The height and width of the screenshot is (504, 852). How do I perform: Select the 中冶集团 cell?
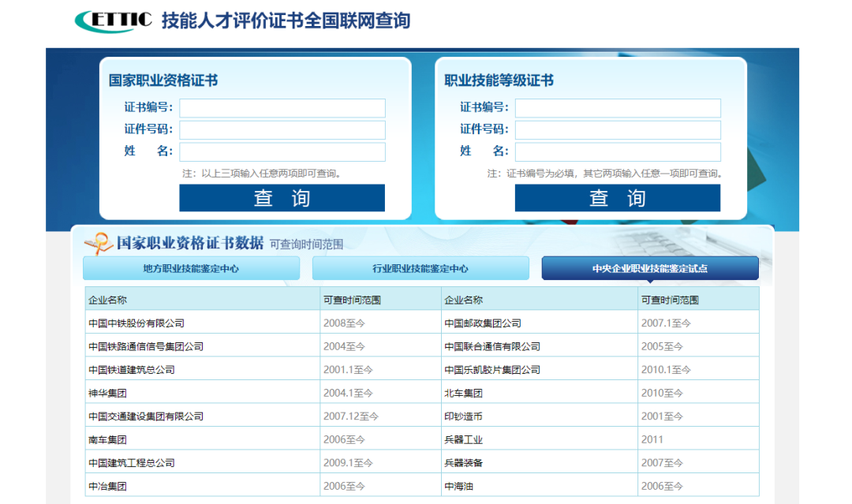tap(203, 486)
